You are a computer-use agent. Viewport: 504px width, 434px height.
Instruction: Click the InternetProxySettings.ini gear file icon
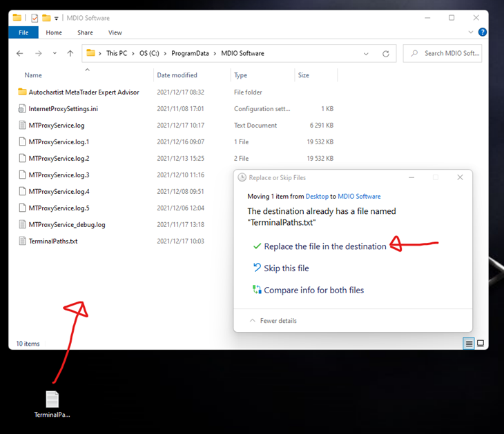(22, 109)
